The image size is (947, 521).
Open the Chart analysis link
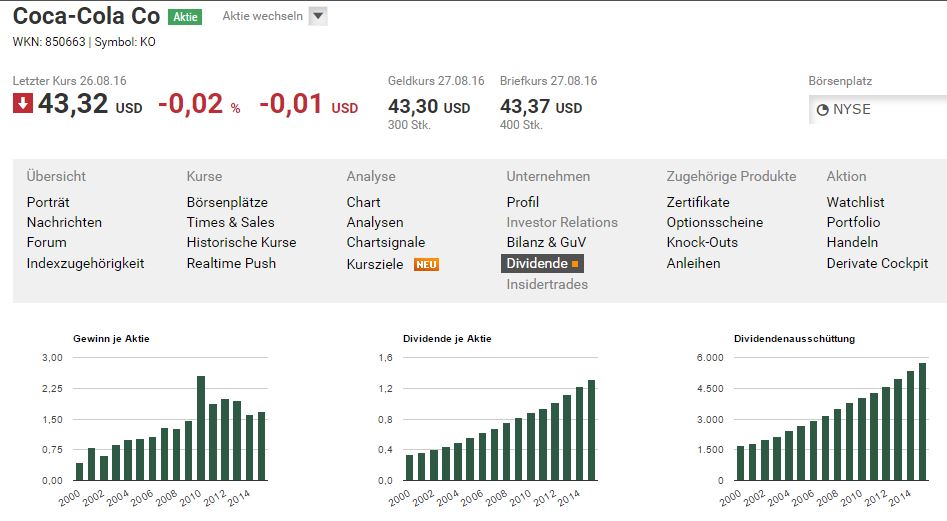pos(363,202)
